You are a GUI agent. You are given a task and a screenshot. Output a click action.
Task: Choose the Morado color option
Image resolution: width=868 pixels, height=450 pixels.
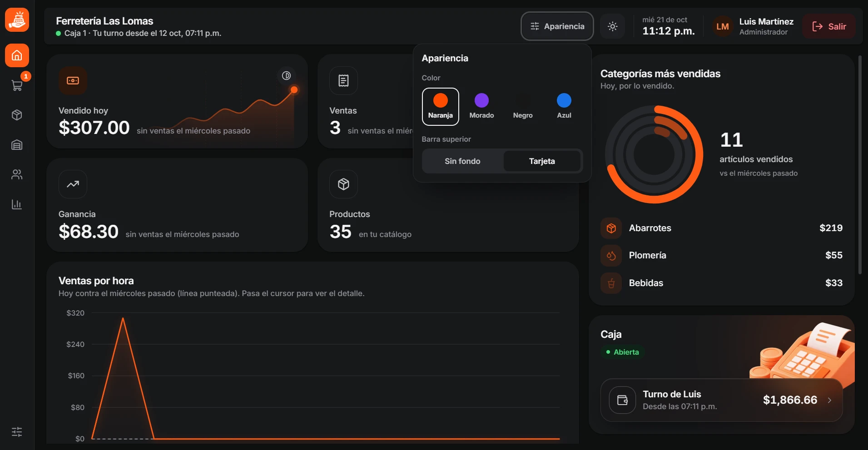coord(481,107)
